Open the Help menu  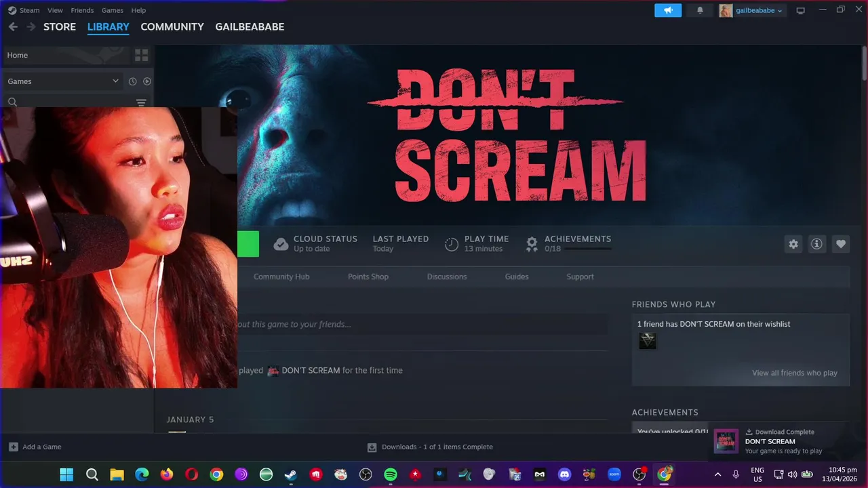click(x=138, y=10)
